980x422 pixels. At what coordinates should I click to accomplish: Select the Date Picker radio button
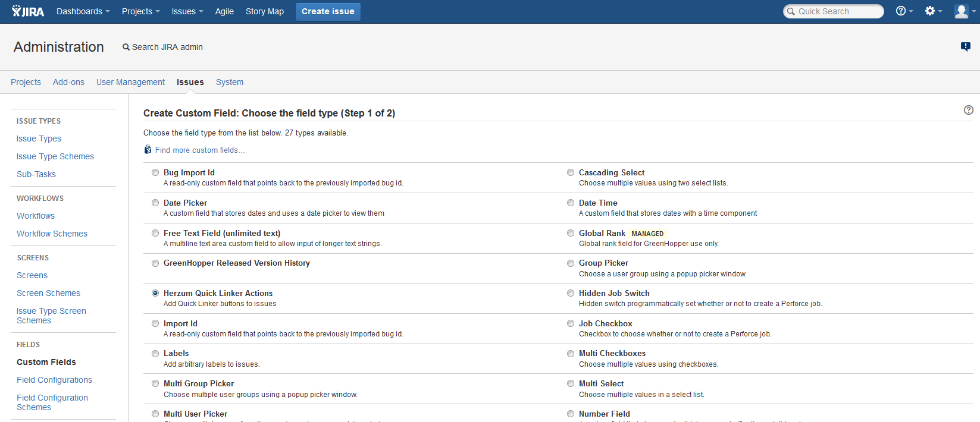tap(155, 203)
